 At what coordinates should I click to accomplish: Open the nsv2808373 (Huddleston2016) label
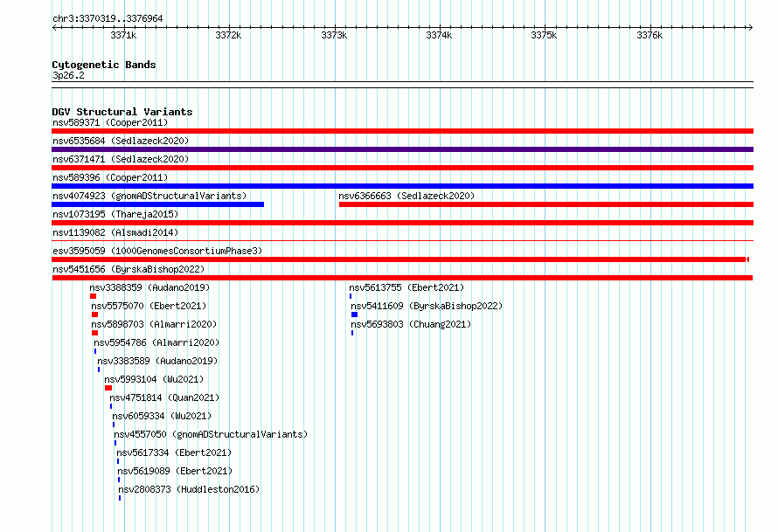pos(189,489)
